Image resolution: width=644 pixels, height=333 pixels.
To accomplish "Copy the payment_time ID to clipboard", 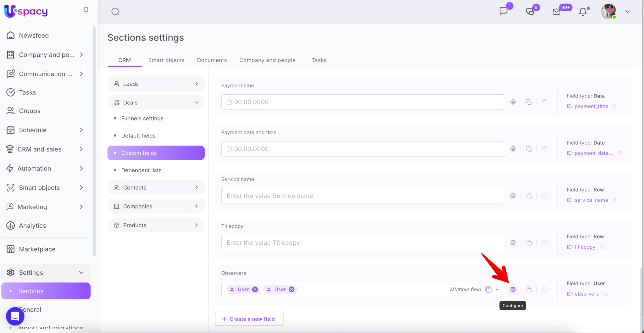I will (x=615, y=106).
